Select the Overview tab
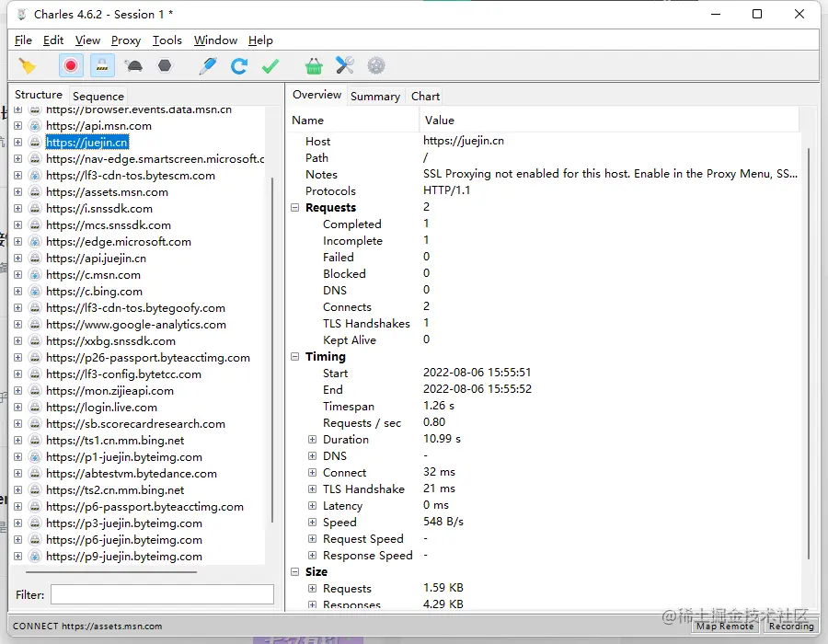The image size is (828, 644). 316,95
